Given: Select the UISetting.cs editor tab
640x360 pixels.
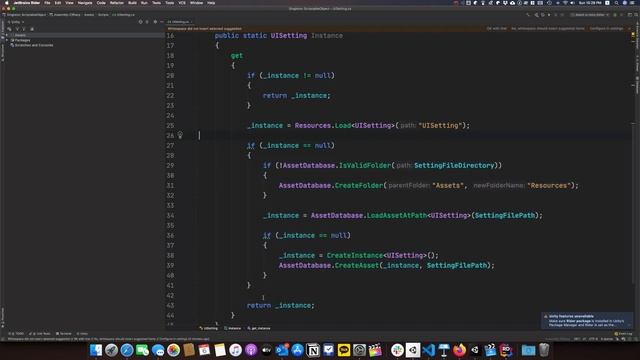Looking at the screenshot, I should click(x=179, y=22).
